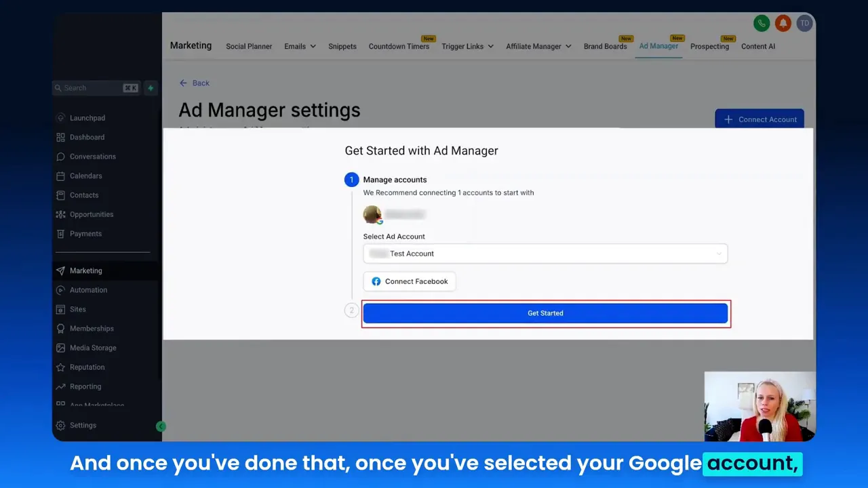The image size is (868, 488).
Task: Click the Automation icon in sidebar
Action: click(61, 290)
